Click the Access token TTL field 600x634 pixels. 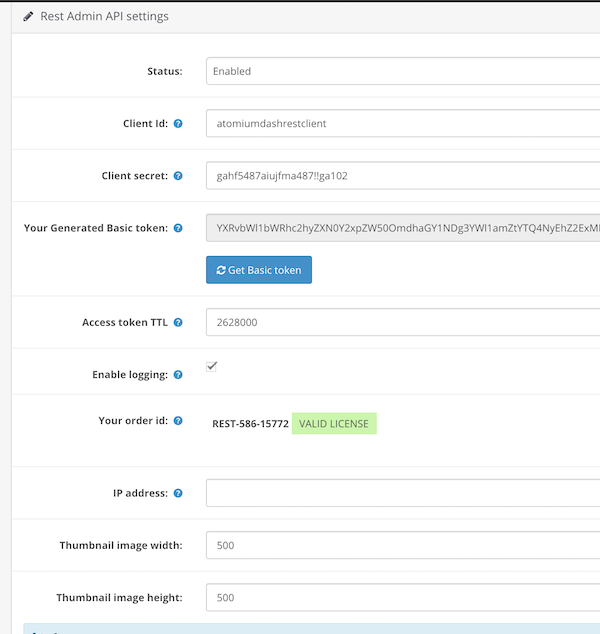tap(403, 322)
